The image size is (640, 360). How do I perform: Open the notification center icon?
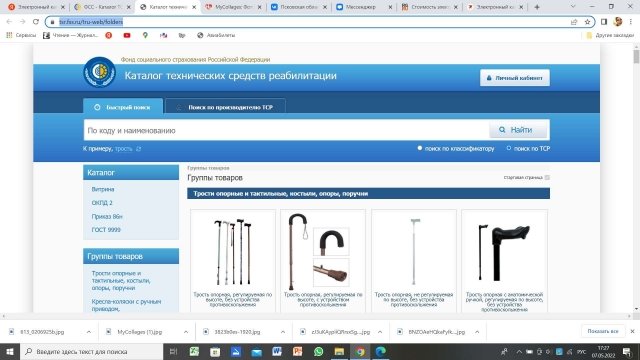(627, 351)
